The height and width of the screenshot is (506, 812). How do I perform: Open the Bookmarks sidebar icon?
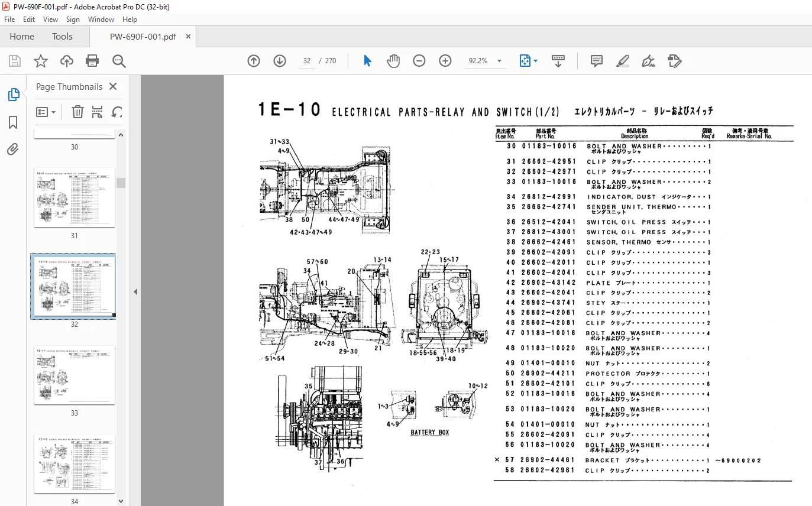click(13, 122)
